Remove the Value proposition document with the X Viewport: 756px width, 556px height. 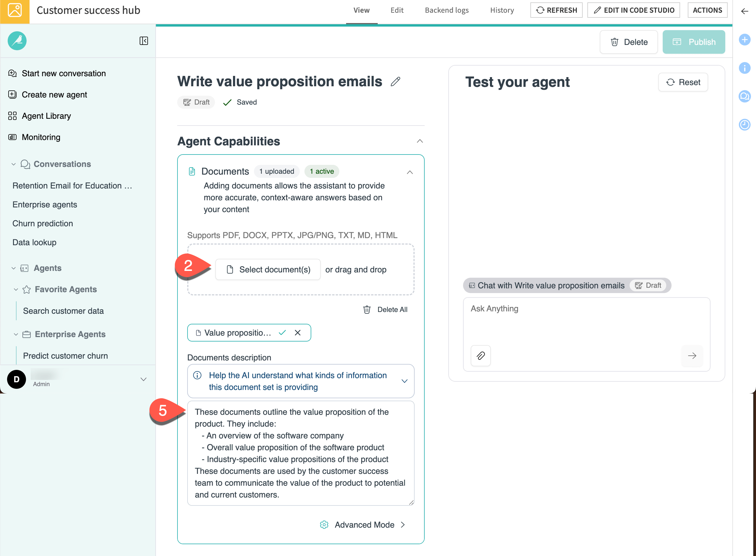pos(298,333)
